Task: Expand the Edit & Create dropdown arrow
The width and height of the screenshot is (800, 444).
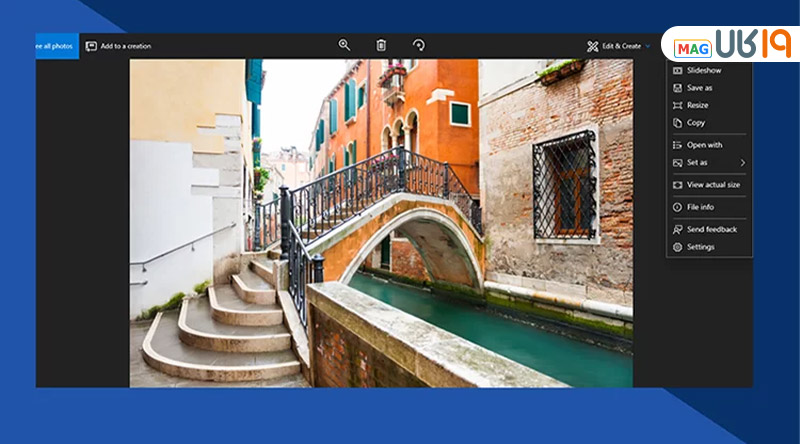Action: pos(648,46)
